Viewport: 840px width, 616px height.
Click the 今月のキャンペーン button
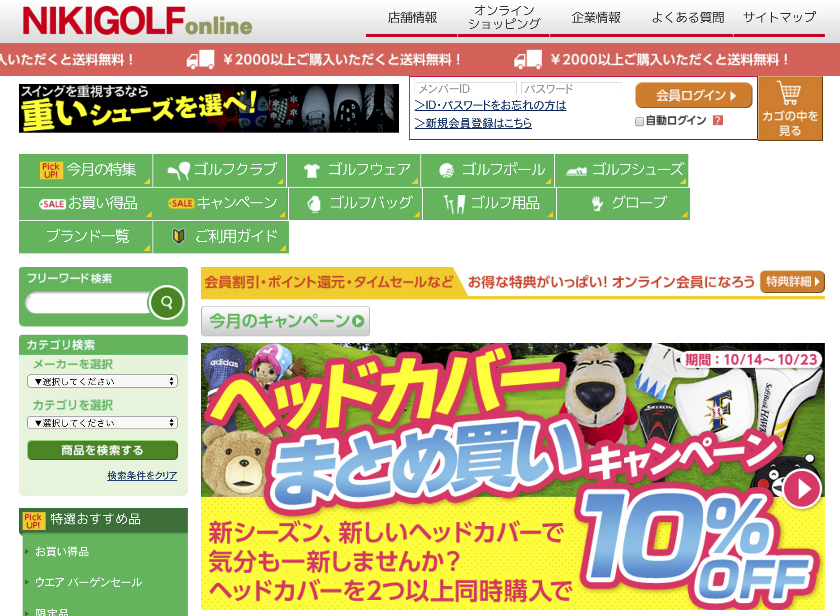coord(286,321)
